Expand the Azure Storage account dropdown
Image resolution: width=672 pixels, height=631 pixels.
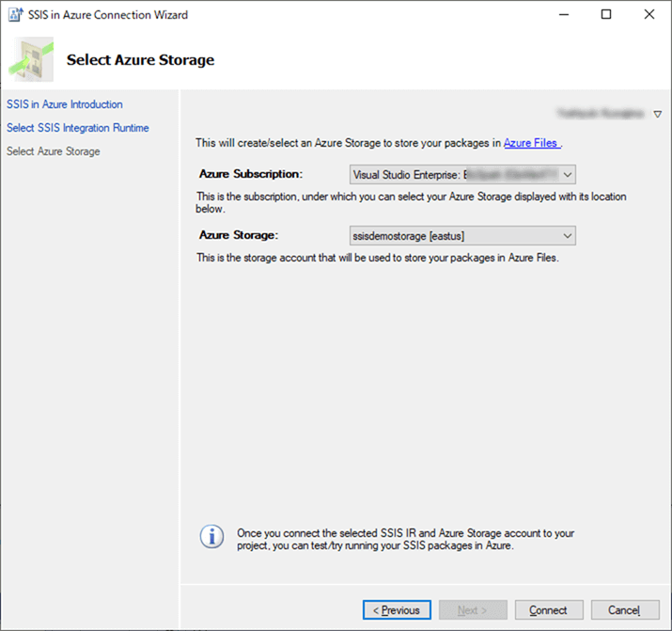pos(567,235)
